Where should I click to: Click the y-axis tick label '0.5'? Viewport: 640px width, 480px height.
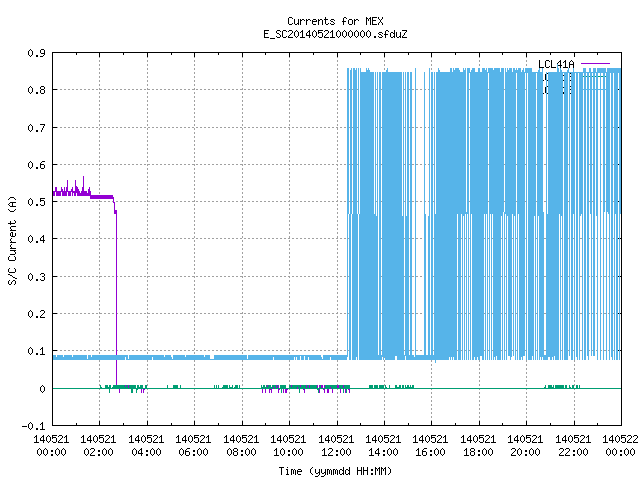[x=37, y=202]
